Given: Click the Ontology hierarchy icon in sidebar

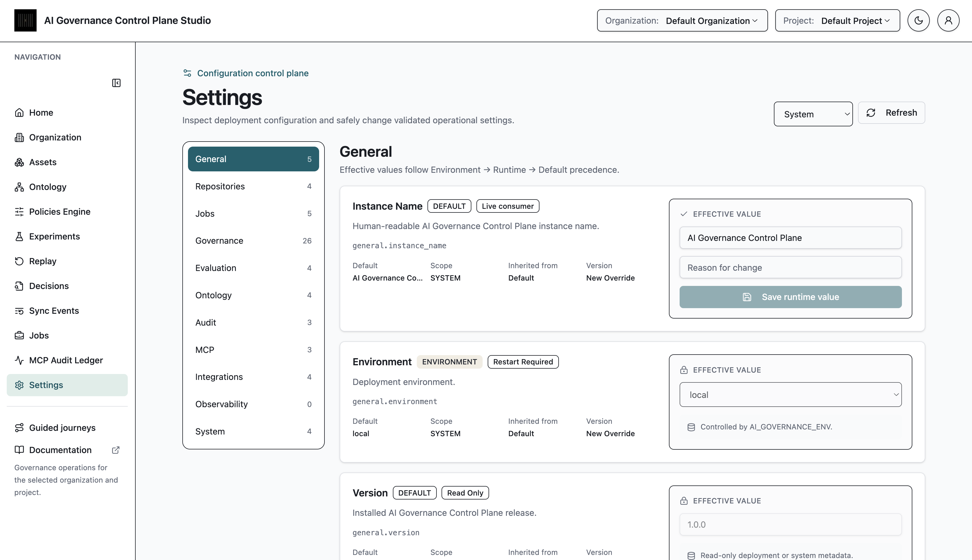Looking at the screenshot, I should 19,187.
